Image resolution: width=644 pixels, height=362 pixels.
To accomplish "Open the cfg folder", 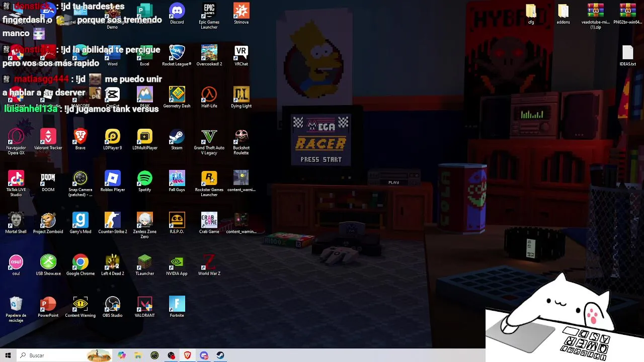I will 531,14.
